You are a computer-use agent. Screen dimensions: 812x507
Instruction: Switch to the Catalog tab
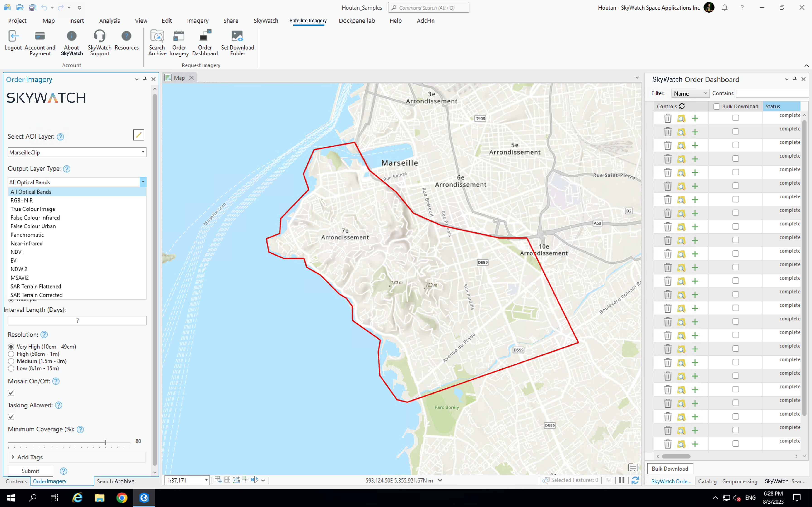(707, 481)
